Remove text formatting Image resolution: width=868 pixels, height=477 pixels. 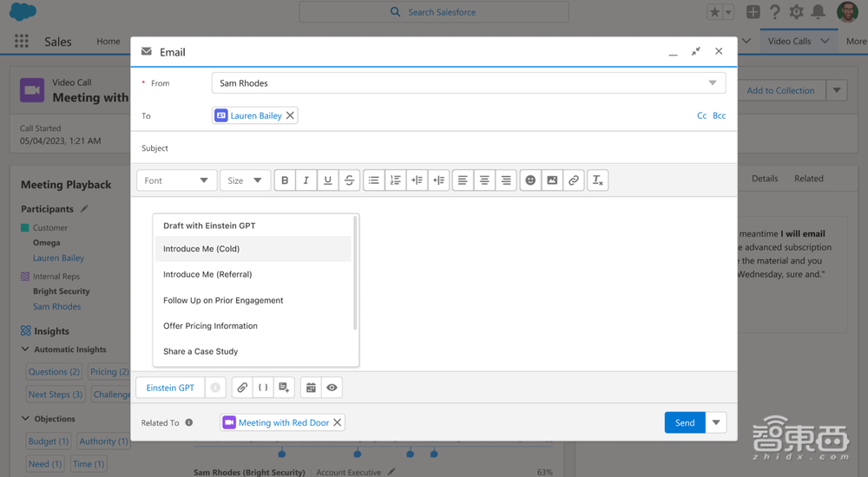click(597, 180)
